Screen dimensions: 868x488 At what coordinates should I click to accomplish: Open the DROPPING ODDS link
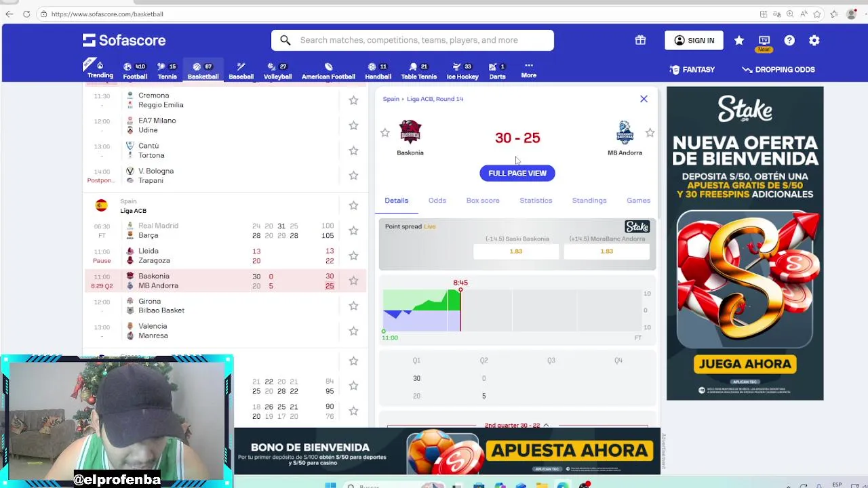778,70
